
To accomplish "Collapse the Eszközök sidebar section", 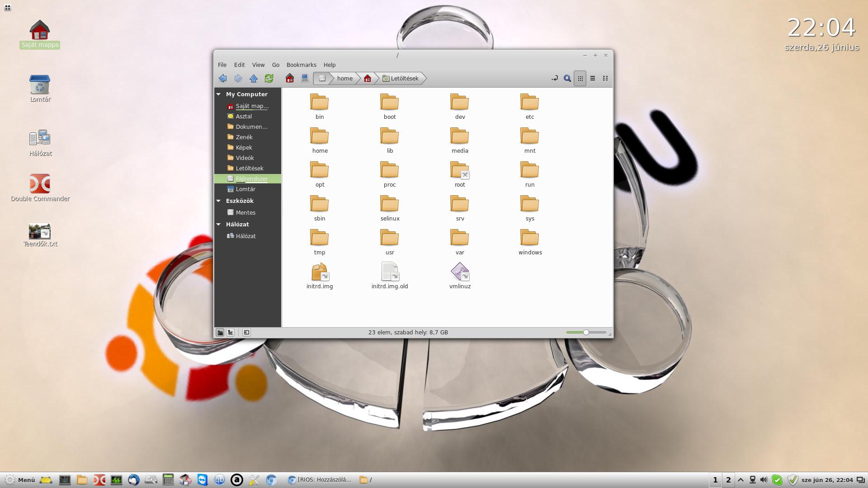I will [218, 201].
